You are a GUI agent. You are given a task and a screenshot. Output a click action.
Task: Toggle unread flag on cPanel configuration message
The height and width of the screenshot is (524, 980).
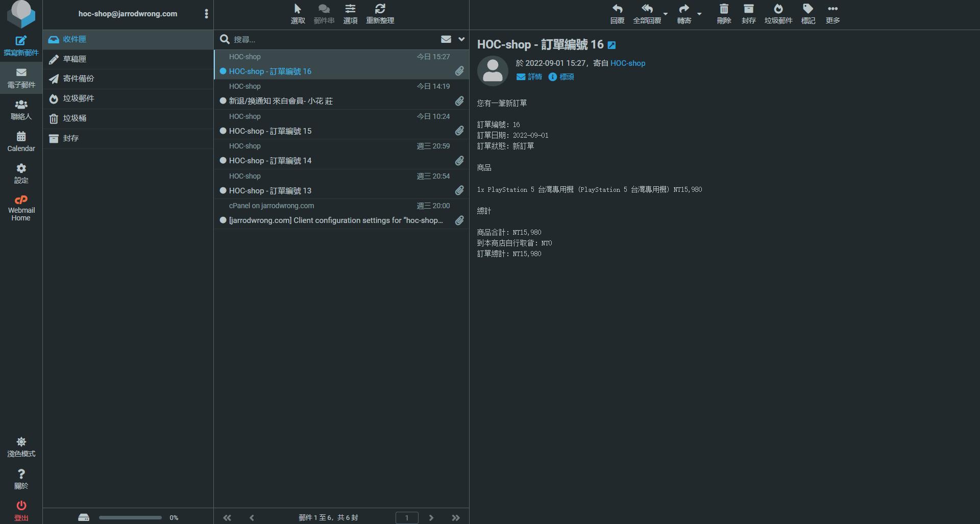click(223, 220)
